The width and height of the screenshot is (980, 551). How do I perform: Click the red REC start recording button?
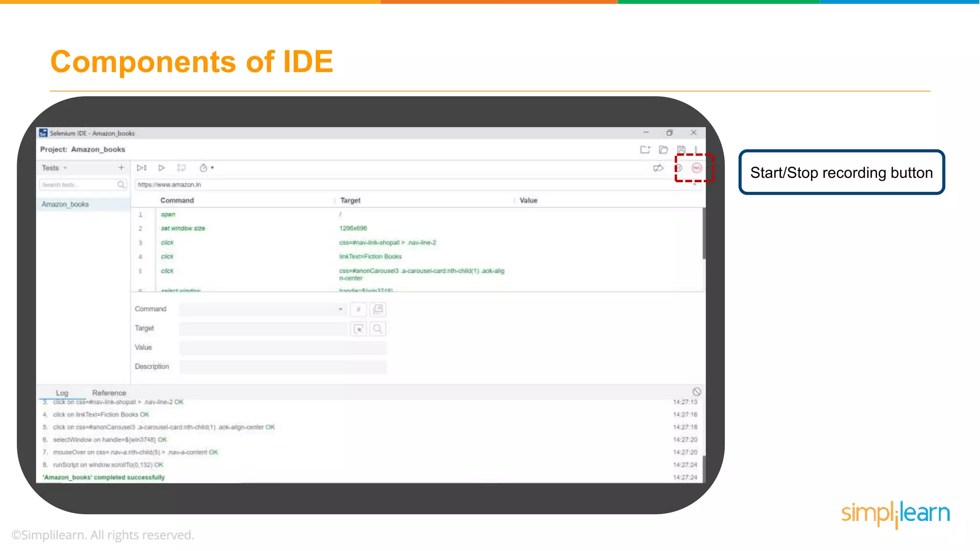[697, 168]
